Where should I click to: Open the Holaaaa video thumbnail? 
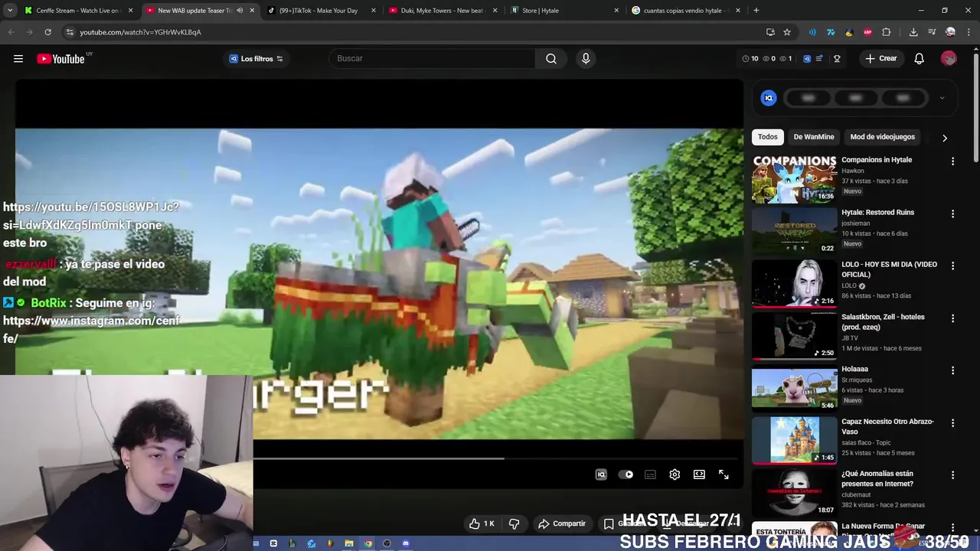click(794, 388)
